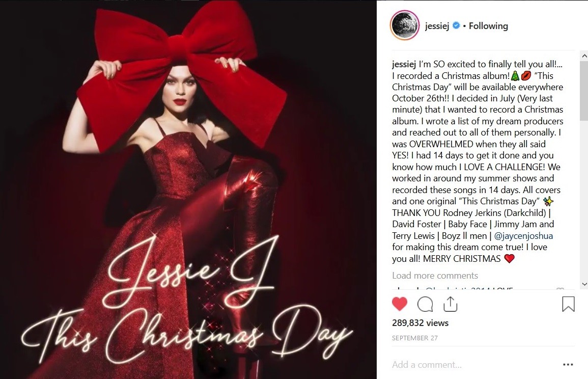Toggle the Following button
This screenshot has width=588, height=379.
click(488, 26)
